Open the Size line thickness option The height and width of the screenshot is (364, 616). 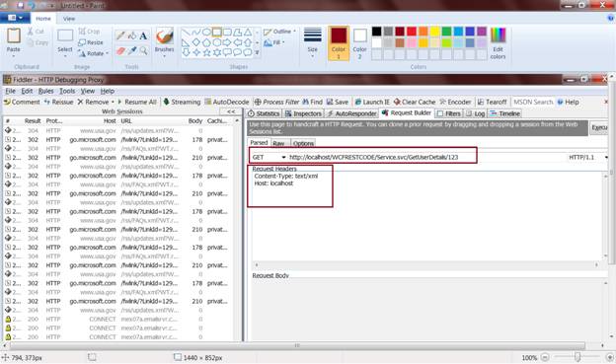[312, 42]
